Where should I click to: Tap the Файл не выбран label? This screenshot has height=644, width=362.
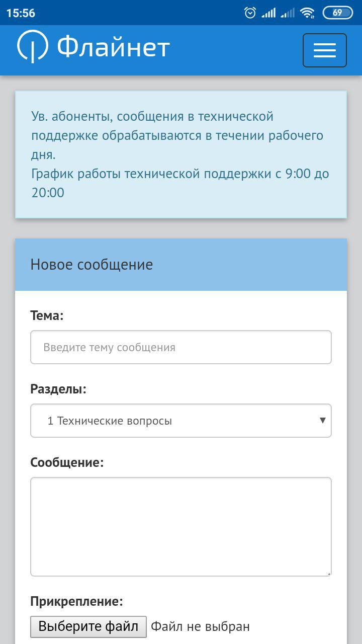[200, 626]
